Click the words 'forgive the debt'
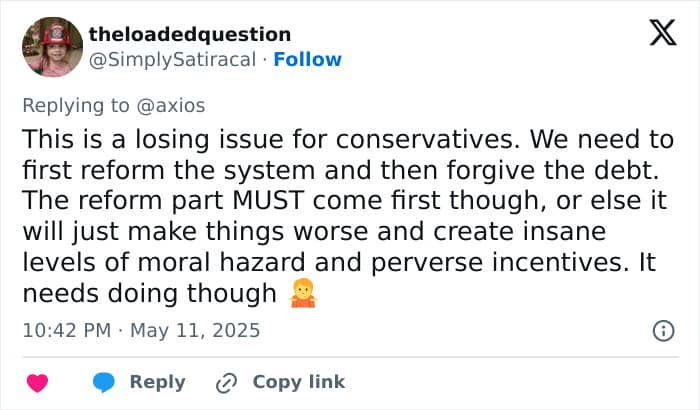This screenshot has width=700, height=410. [552, 170]
